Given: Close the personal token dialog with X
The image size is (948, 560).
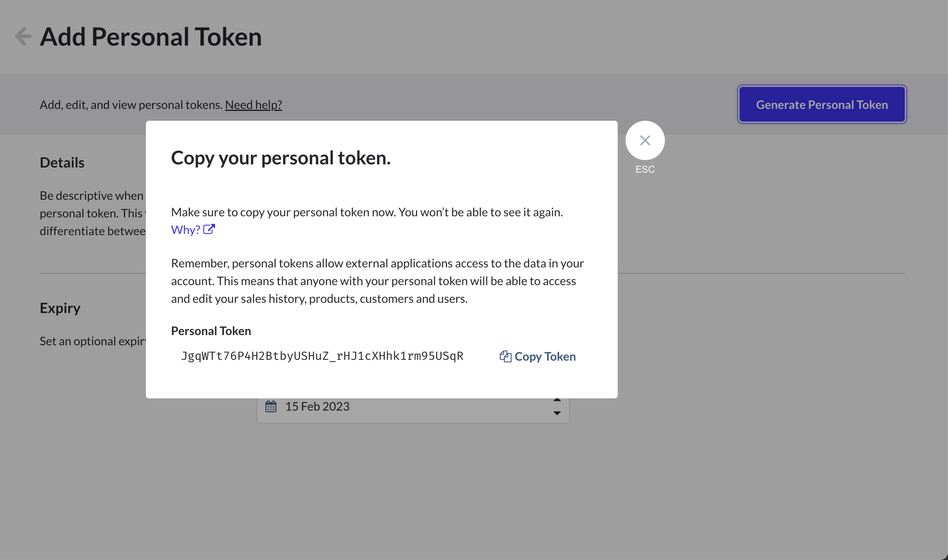Looking at the screenshot, I should (x=645, y=140).
